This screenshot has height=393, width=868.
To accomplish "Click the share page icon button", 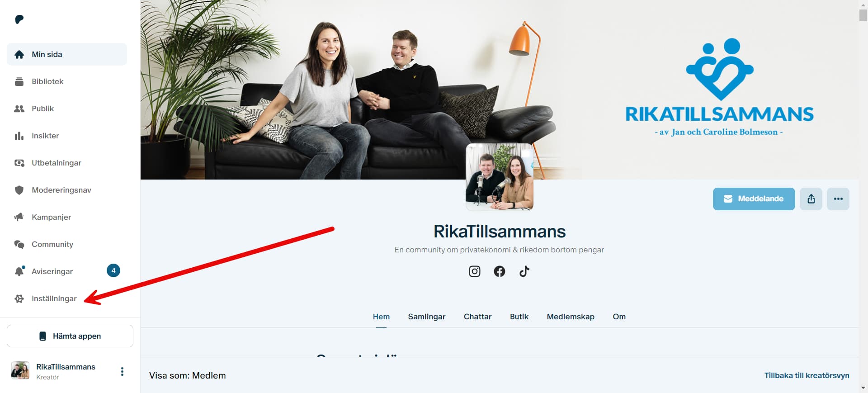I will coord(811,199).
